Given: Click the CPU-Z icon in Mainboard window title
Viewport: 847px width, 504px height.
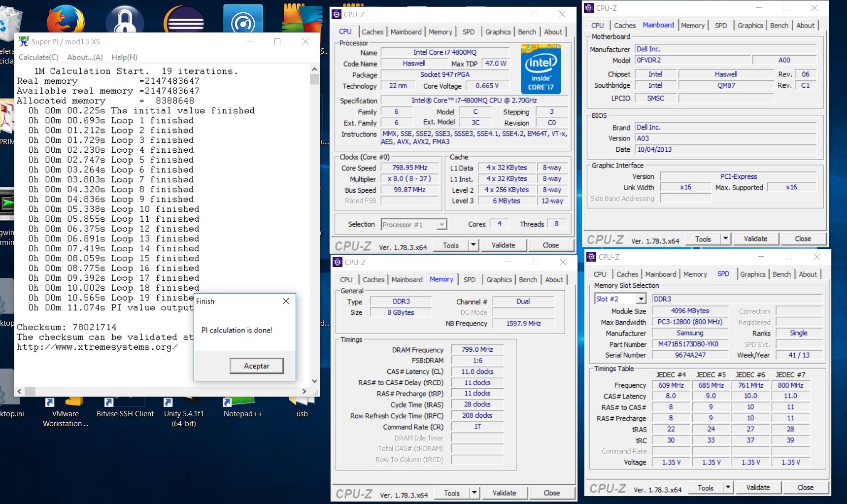Looking at the screenshot, I should click(x=589, y=8).
